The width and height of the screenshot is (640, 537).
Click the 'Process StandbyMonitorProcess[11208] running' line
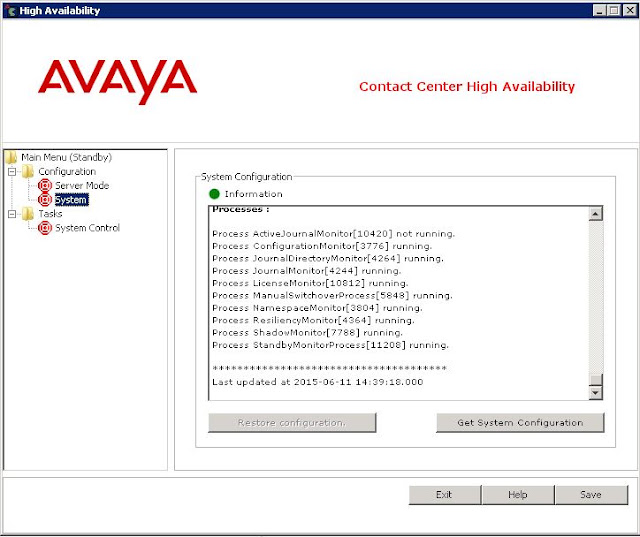[x=331, y=345]
